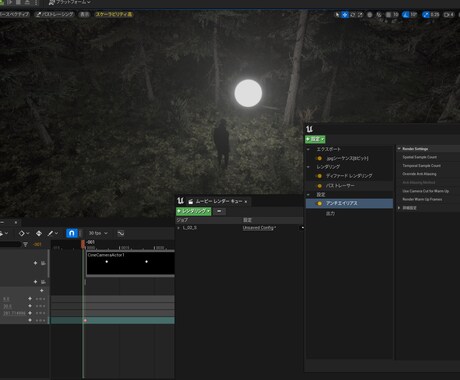Click the red keyframe on highlighted teal track

tap(85, 320)
